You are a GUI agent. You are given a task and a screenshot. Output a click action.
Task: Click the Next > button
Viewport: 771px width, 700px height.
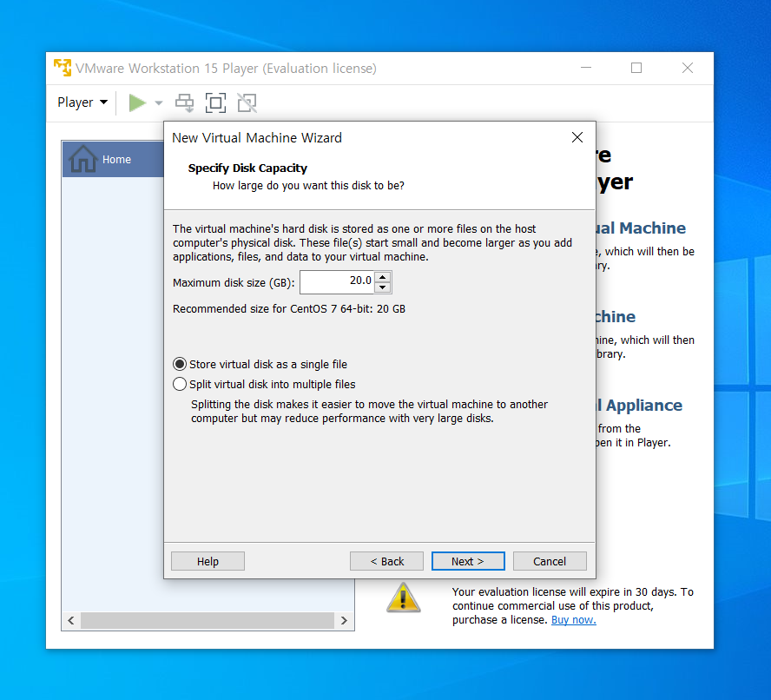(468, 561)
